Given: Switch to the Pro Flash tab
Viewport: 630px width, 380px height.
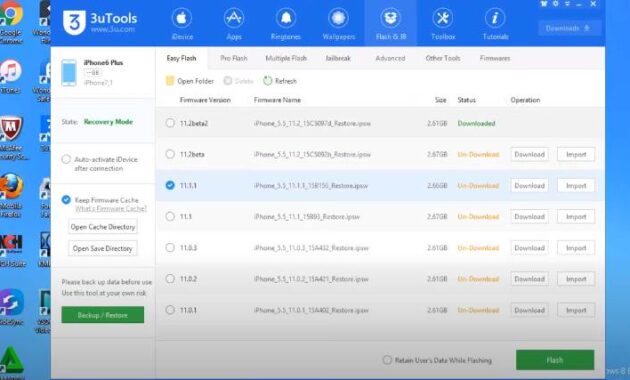Looking at the screenshot, I should pos(233,58).
